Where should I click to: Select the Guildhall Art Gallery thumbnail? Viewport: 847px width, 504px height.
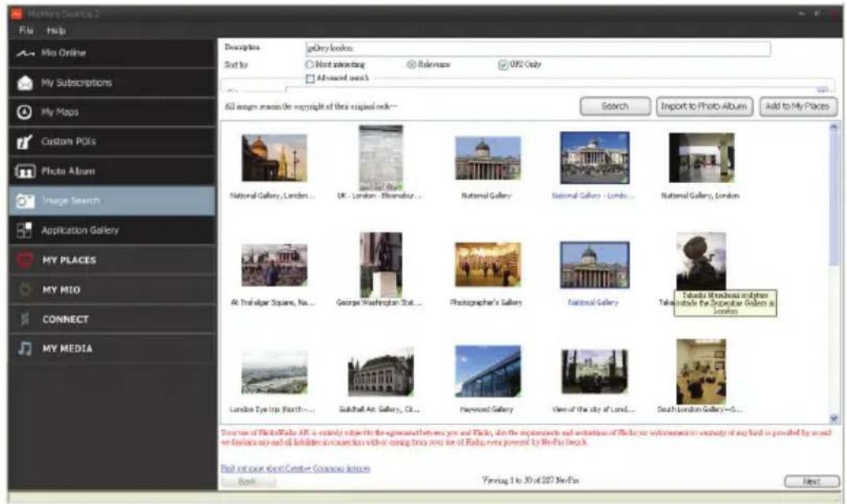(381, 372)
